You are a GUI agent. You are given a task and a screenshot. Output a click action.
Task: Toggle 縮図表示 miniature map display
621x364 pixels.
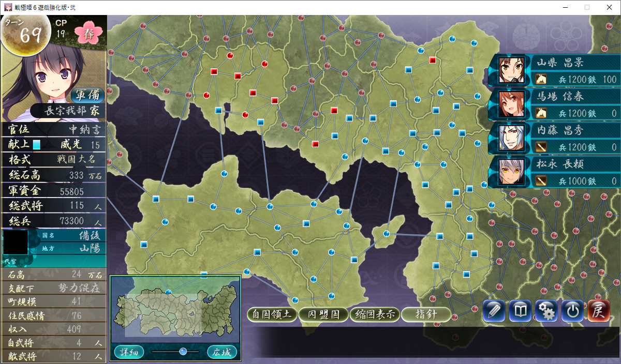click(375, 314)
